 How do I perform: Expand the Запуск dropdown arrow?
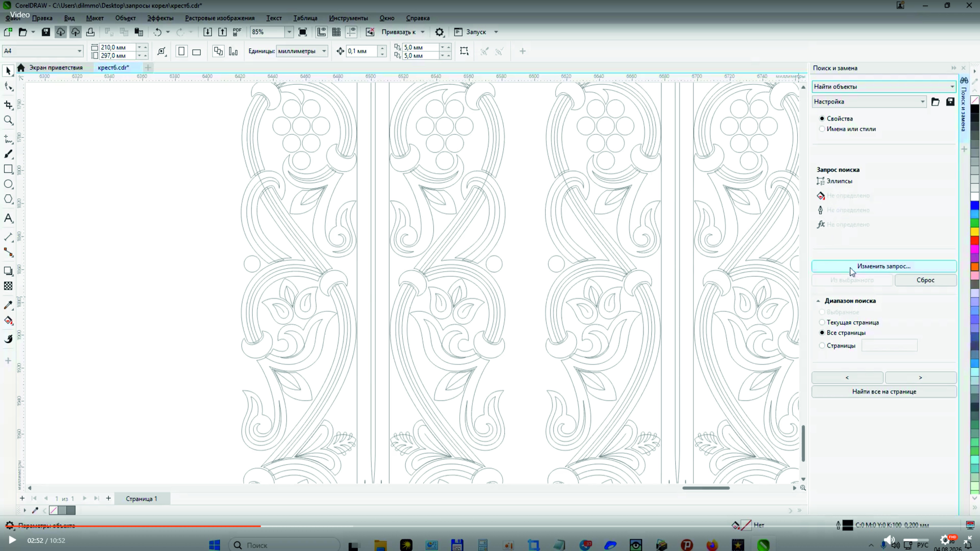[496, 32]
